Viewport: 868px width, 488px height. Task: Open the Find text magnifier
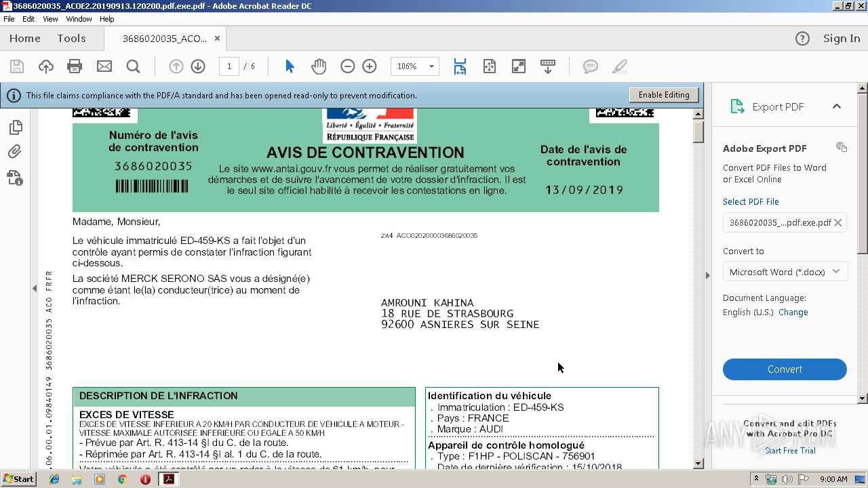[x=133, y=66]
